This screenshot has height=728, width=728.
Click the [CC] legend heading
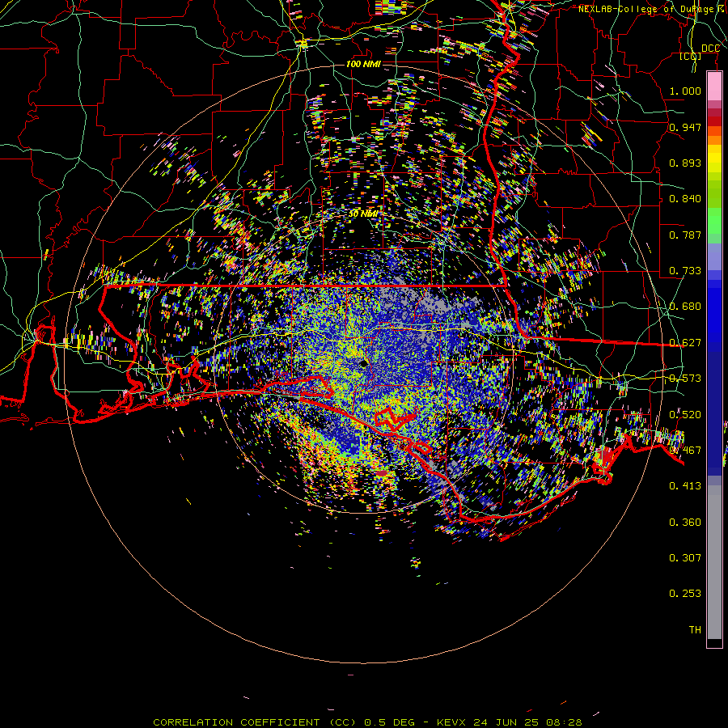point(691,56)
